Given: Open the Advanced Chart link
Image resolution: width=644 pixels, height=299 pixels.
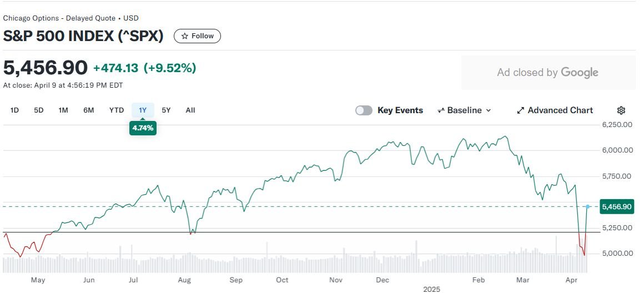Looking at the screenshot, I should tap(555, 110).
